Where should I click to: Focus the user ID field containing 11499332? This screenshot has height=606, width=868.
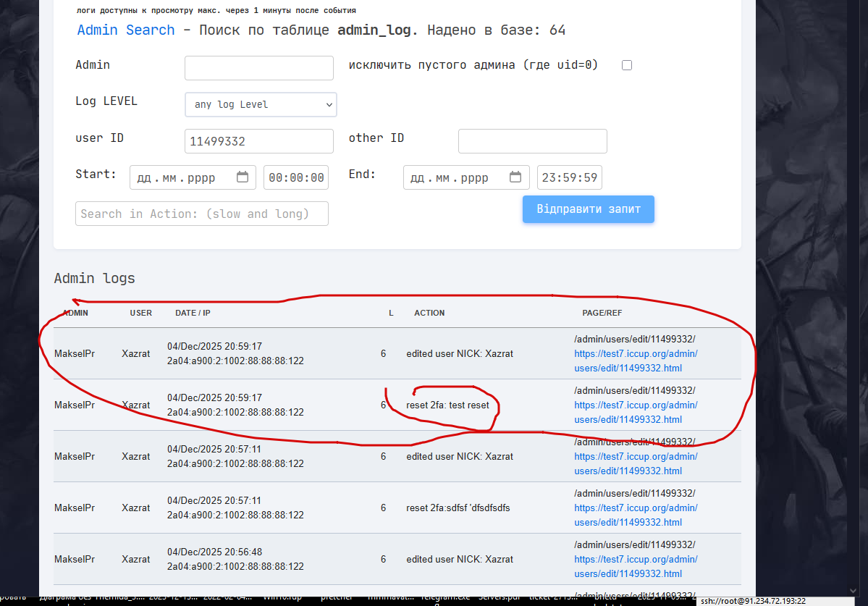coord(259,141)
